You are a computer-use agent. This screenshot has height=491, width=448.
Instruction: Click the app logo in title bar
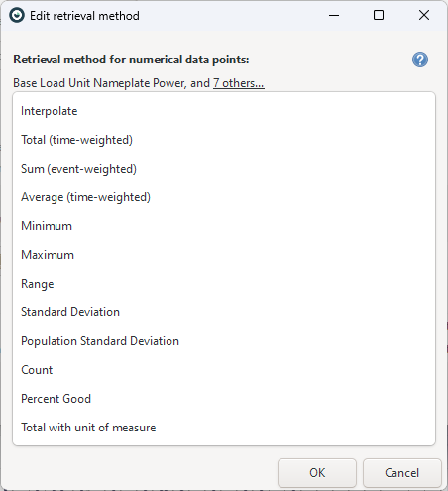(x=17, y=15)
